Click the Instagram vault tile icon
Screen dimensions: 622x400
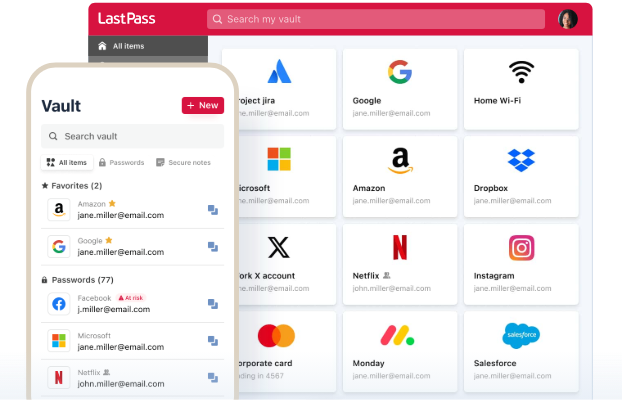521,247
